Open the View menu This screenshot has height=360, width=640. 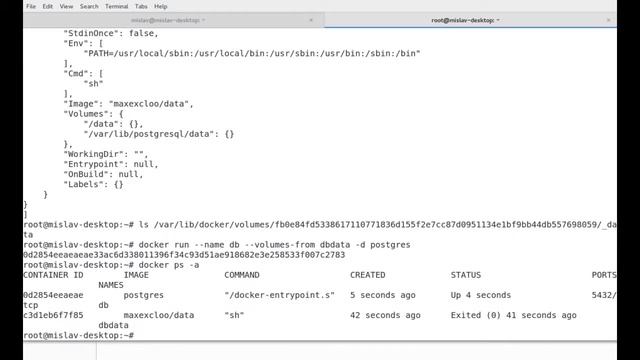click(66, 7)
